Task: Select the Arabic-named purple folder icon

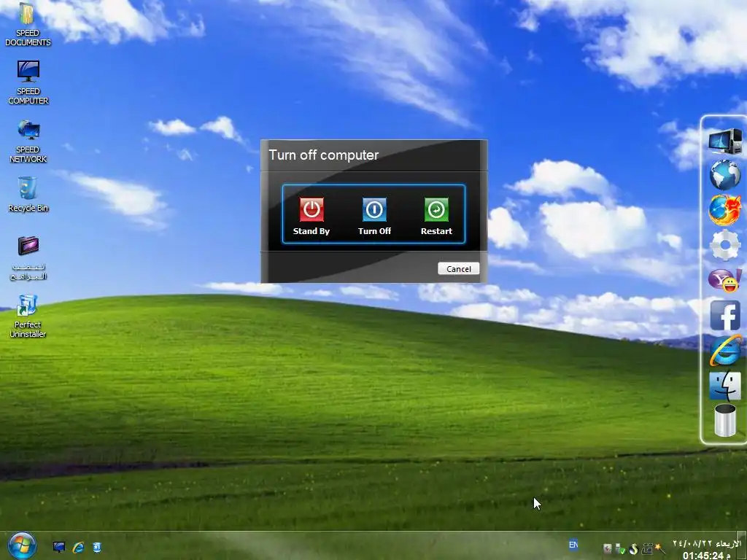Action: 28,258
